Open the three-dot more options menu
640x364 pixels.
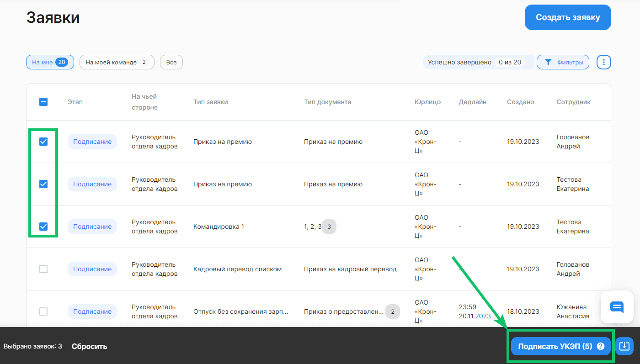(x=604, y=62)
